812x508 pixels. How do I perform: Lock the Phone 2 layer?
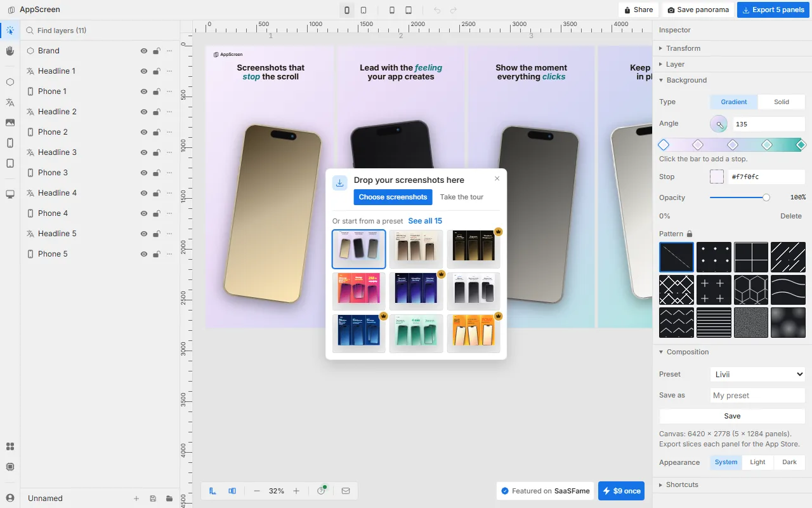tap(157, 132)
